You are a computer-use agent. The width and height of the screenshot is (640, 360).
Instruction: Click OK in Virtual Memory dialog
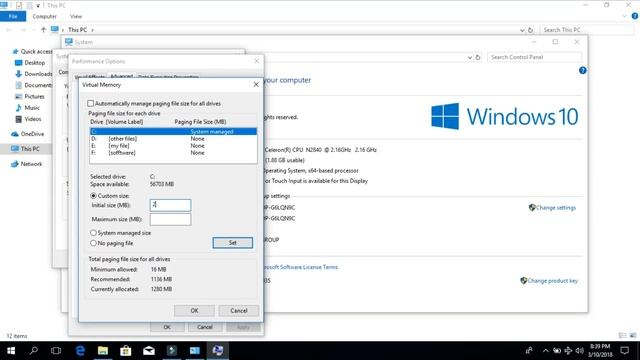[x=194, y=311]
